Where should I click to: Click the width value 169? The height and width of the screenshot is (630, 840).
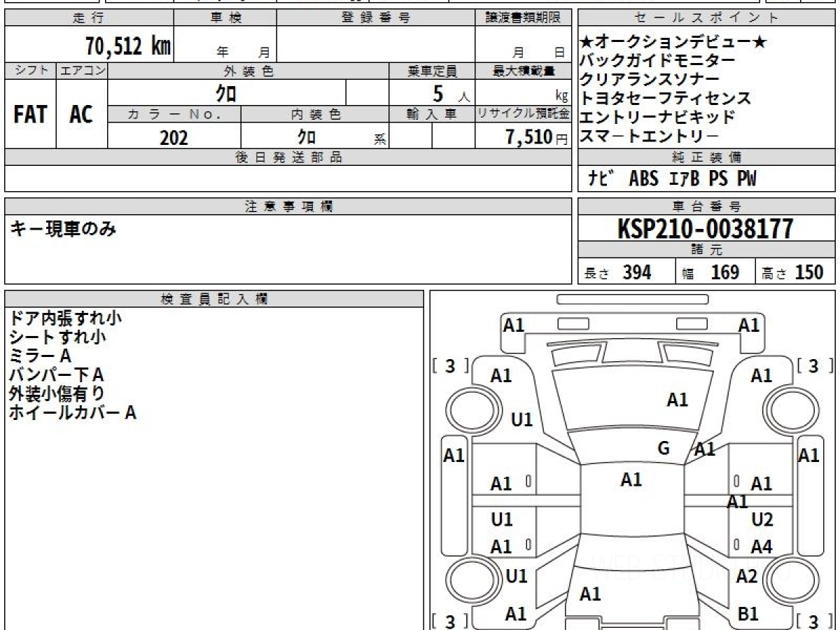coord(725,272)
